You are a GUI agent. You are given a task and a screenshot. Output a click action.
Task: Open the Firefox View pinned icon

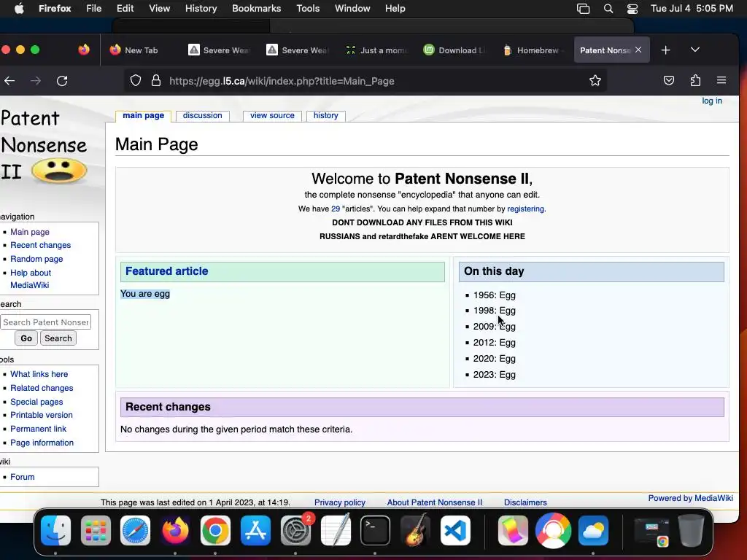[x=84, y=50]
